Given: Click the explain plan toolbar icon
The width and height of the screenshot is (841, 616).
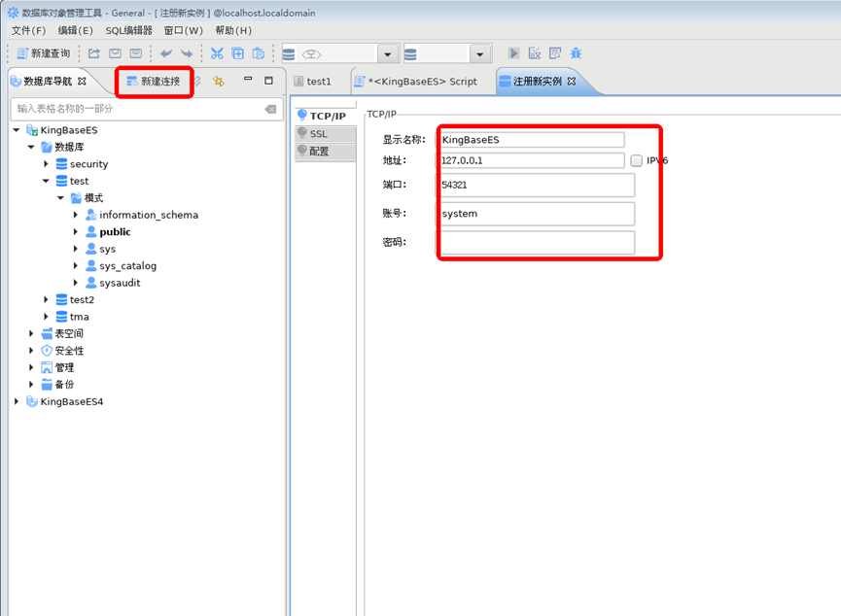Looking at the screenshot, I should pos(535,53).
